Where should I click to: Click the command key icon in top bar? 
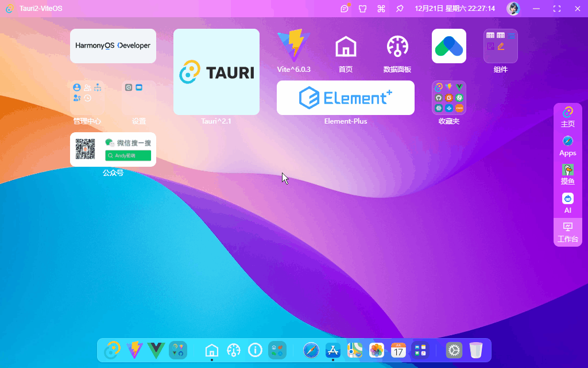coord(381,8)
